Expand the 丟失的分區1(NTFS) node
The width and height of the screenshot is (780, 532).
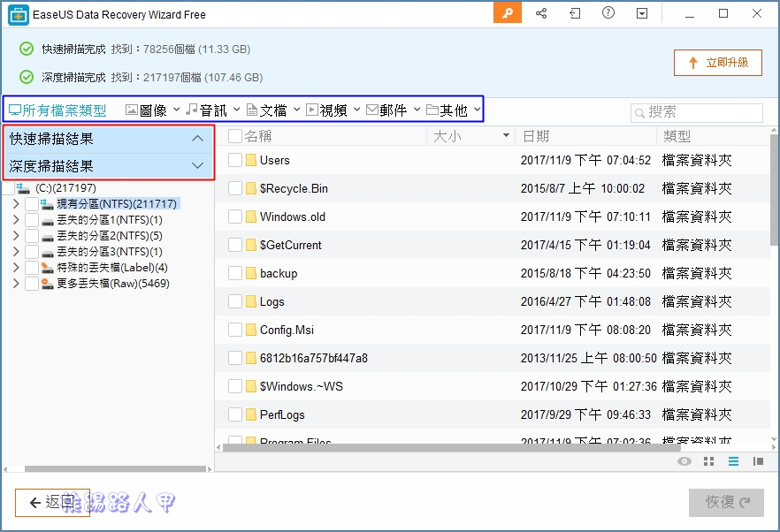pos(16,220)
